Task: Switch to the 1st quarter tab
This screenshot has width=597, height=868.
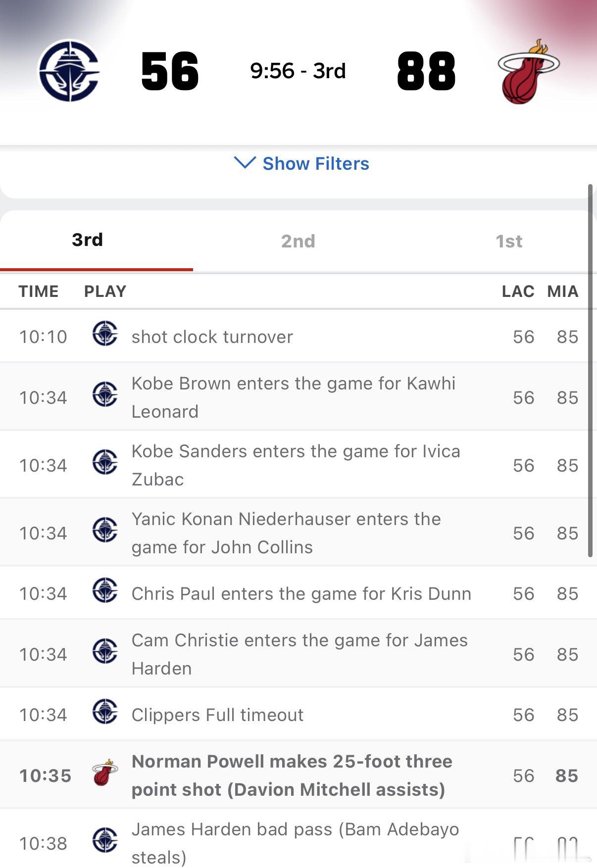Action: tap(508, 241)
